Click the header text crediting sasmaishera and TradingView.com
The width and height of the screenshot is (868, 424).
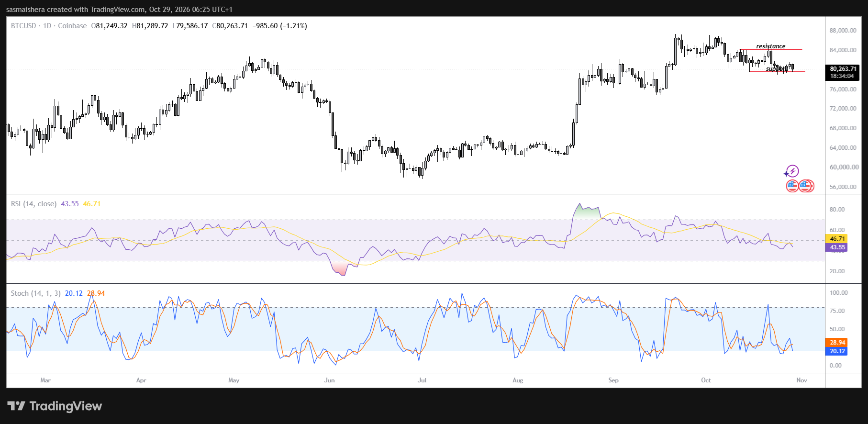(119, 10)
